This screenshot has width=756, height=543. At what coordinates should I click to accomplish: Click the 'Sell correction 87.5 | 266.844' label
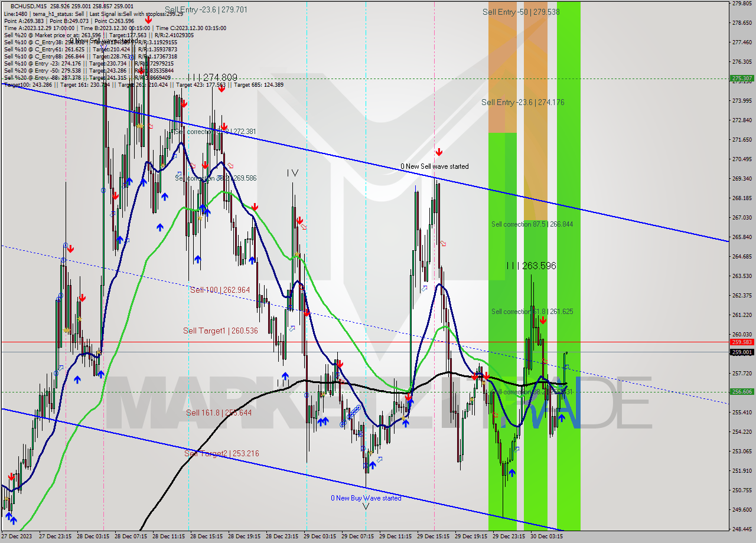(532, 224)
